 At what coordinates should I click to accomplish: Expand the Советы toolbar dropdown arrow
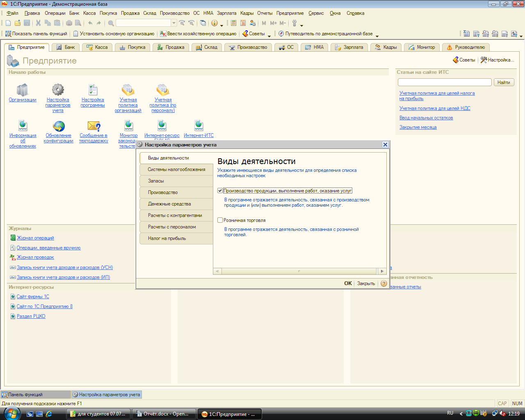269,36
